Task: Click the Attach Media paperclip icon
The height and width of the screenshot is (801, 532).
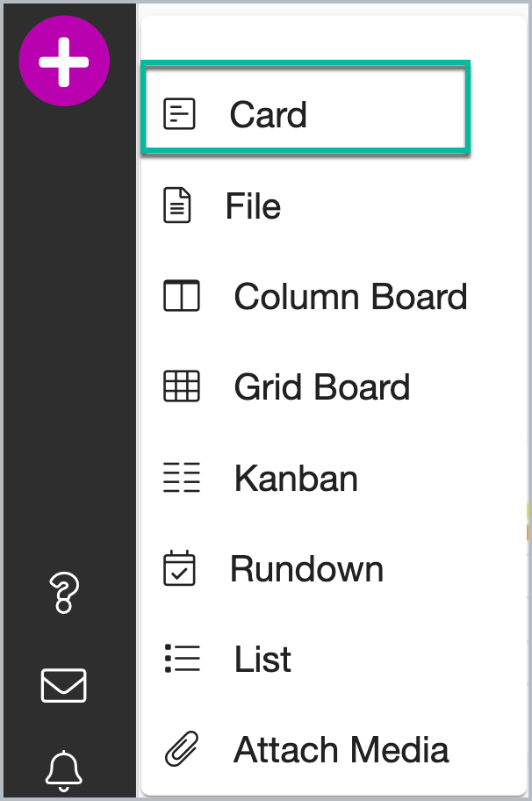Action: pyautogui.click(x=182, y=749)
